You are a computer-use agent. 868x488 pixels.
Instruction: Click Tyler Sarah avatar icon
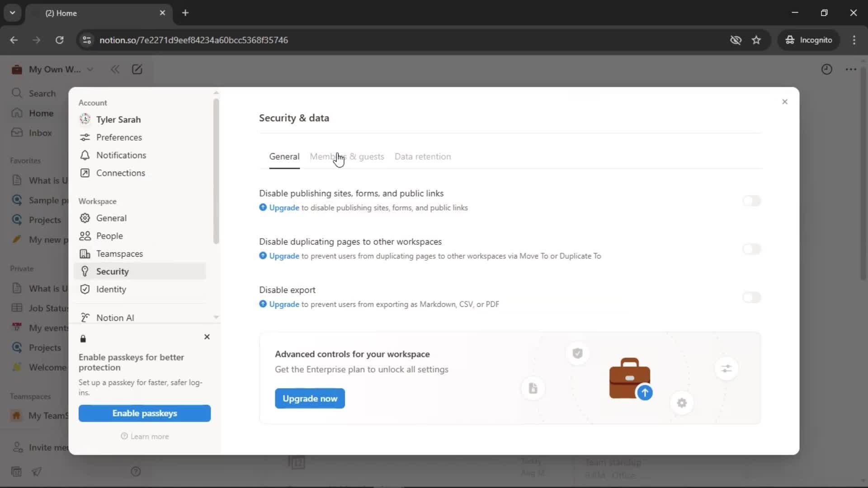click(85, 119)
